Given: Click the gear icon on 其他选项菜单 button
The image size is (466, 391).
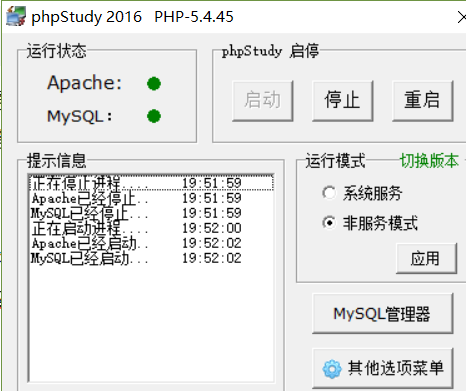Looking at the screenshot, I should [x=332, y=369].
